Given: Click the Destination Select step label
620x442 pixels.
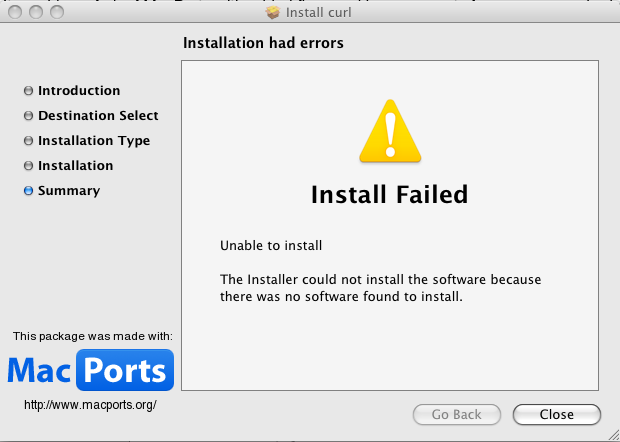Looking at the screenshot, I should coord(98,115).
